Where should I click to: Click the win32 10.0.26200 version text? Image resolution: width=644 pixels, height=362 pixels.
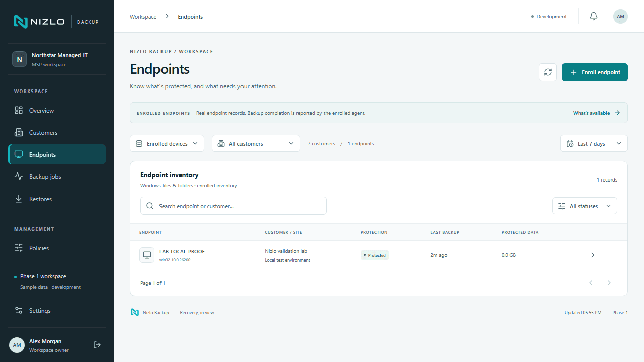tap(175, 260)
